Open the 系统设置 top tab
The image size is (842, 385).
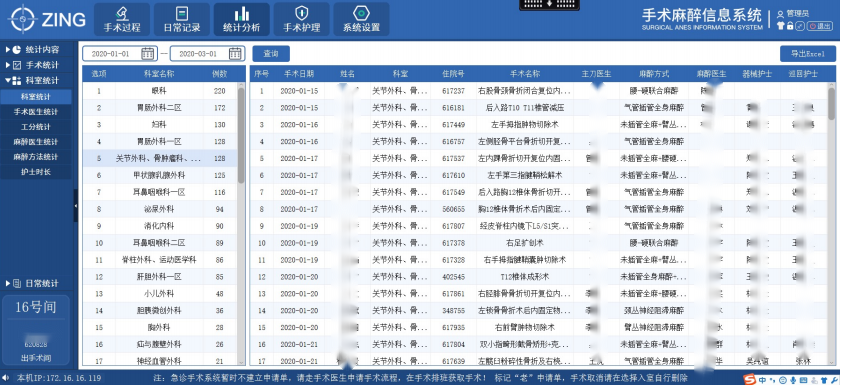pos(361,19)
